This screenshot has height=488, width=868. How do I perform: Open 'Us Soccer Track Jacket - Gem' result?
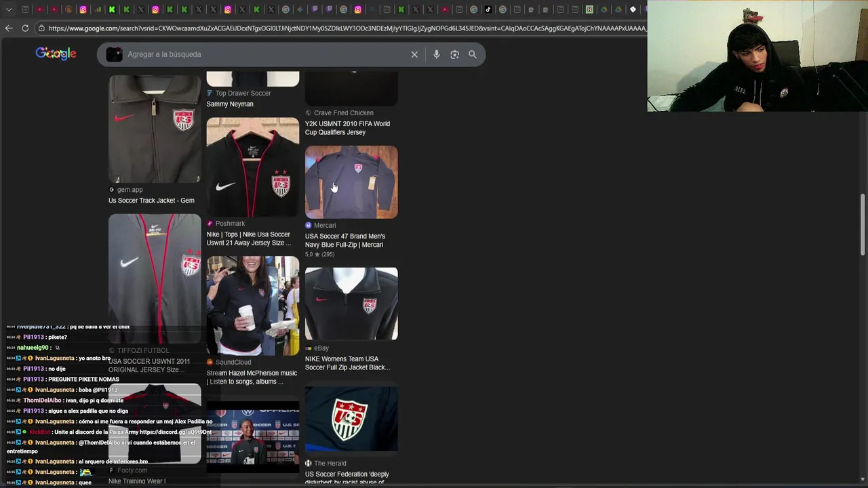tap(151, 201)
